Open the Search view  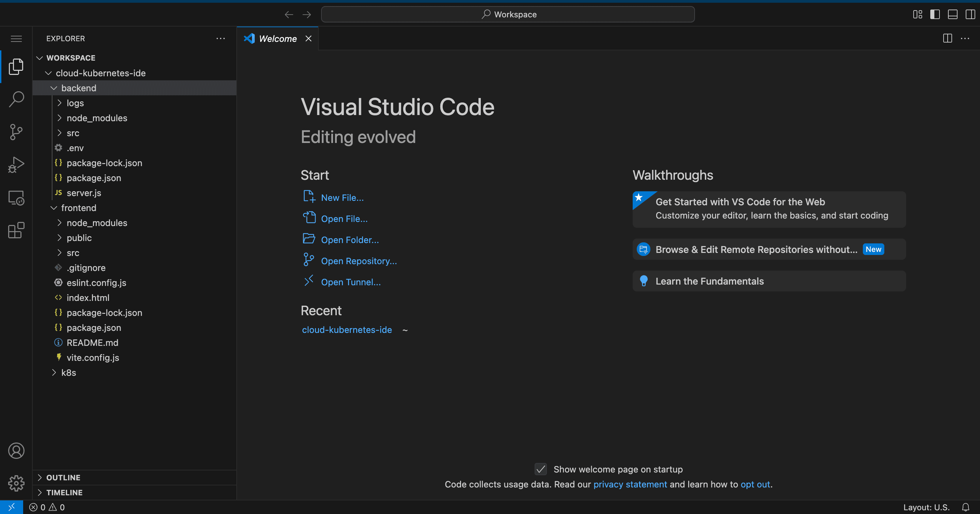[x=16, y=99]
